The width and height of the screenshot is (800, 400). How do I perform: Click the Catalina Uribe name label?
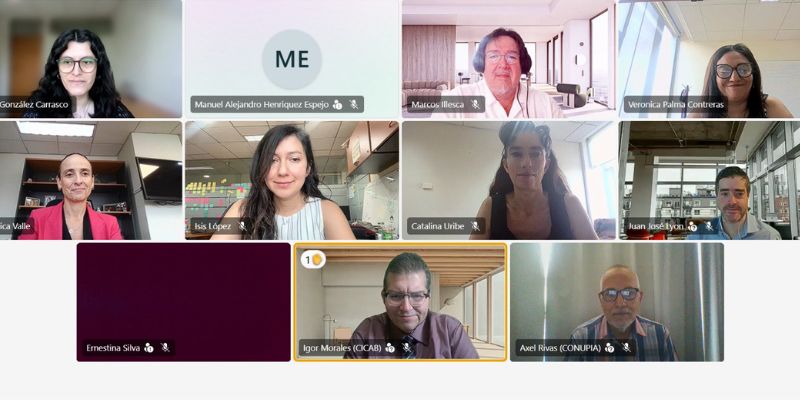pyautogui.click(x=438, y=226)
